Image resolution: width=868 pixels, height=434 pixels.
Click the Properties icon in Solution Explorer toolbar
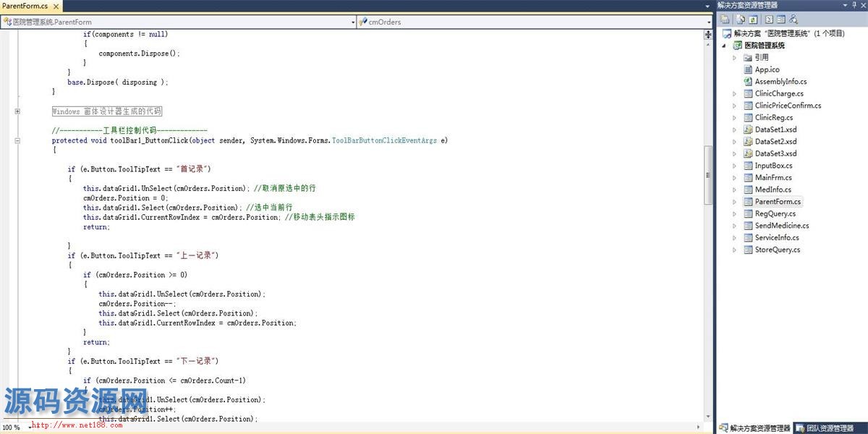pos(725,20)
